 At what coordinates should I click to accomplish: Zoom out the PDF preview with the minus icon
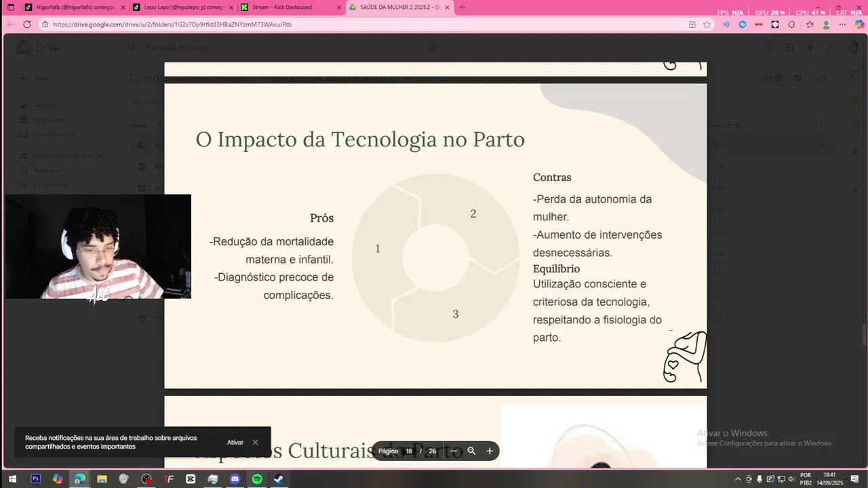(454, 451)
